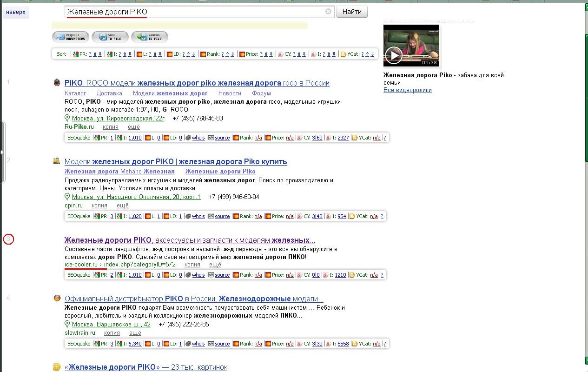Open 'Железная дорога Mehano Железная' sitelink
This screenshot has height=372, width=588.
pos(119,172)
